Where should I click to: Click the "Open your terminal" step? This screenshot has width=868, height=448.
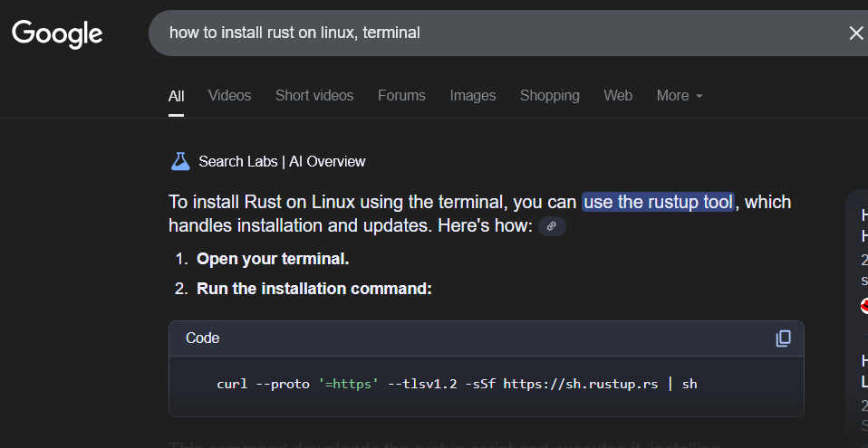[x=273, y=259]
